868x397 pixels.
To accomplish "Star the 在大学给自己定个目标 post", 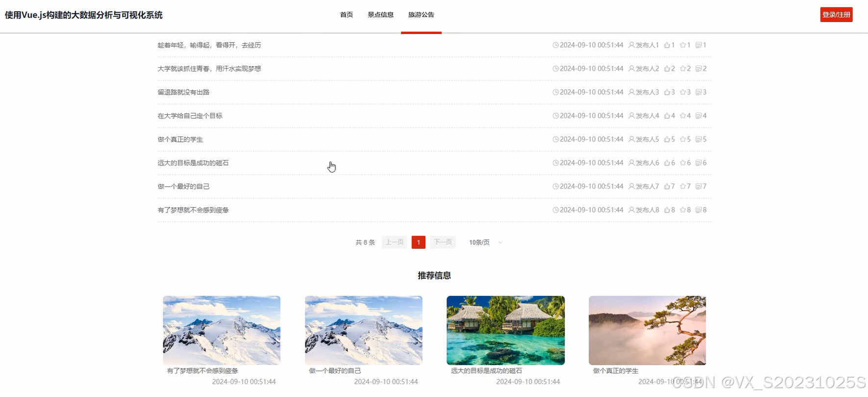I will tap(683, 116).
